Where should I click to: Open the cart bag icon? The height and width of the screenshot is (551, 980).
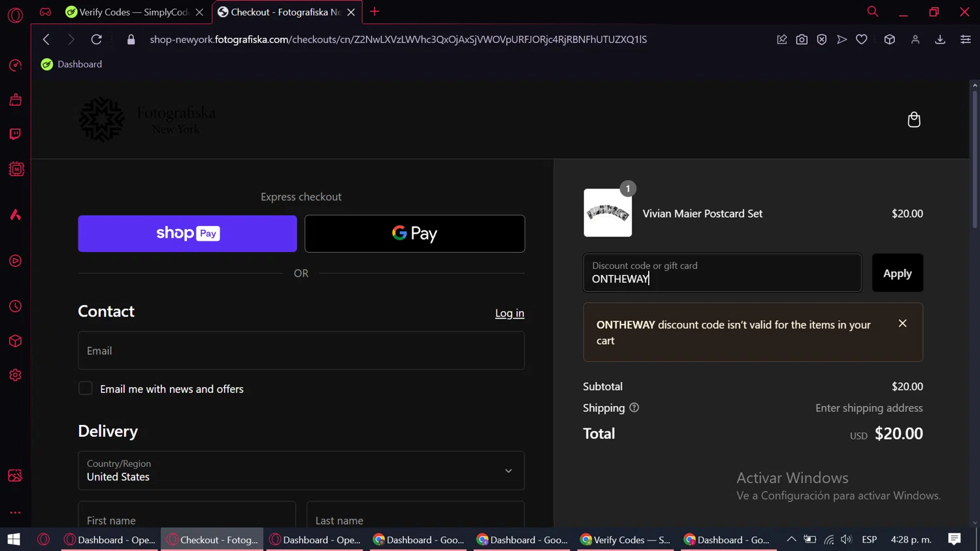pyautogui.click(x=914, y=119)
